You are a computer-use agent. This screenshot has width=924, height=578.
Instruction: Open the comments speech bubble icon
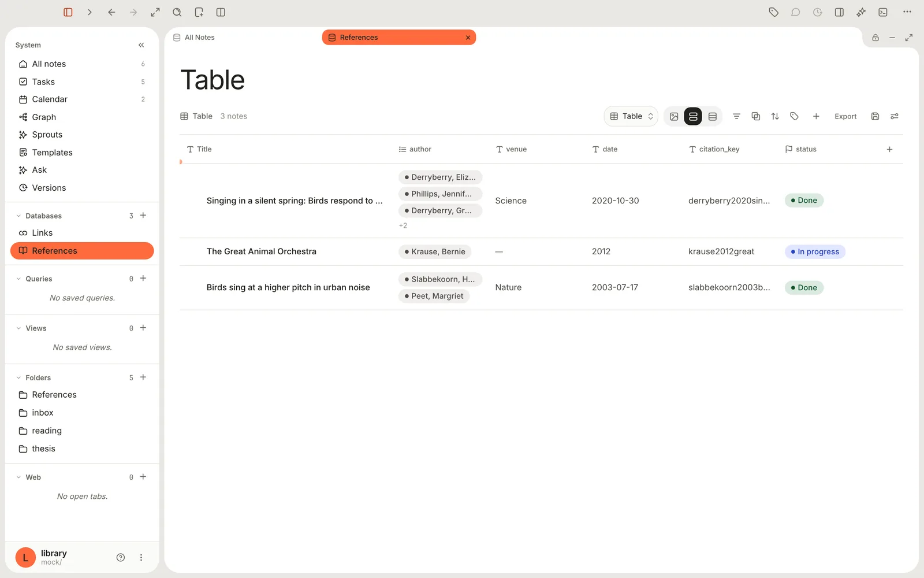click(x=796, y=12)
